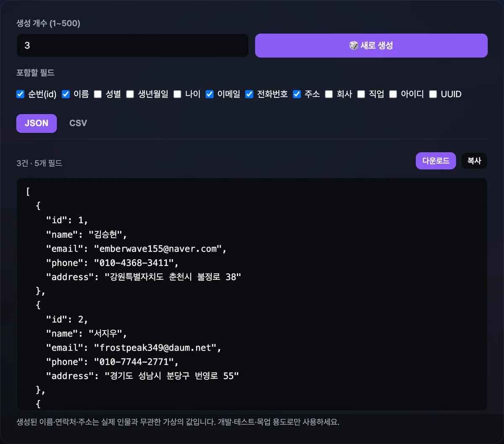This screenshot has height=444, width=504.
Task: Select the JSON output tab
Action: tap(37, 123)
